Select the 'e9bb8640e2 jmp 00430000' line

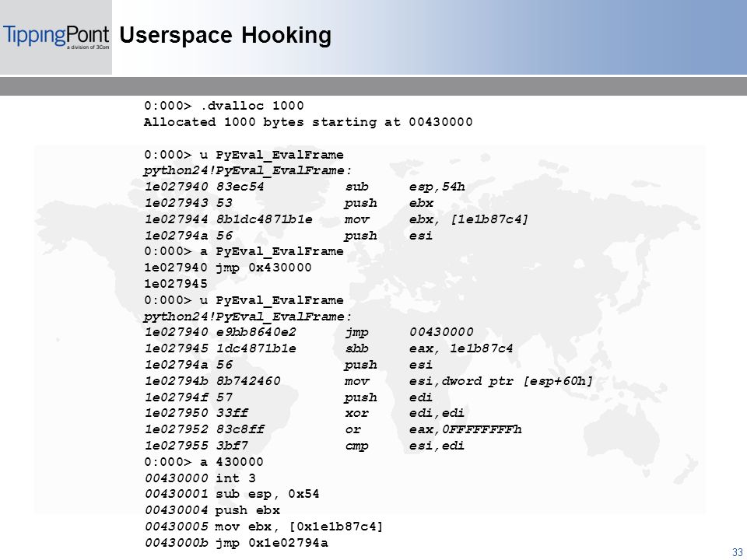(309, 332)
